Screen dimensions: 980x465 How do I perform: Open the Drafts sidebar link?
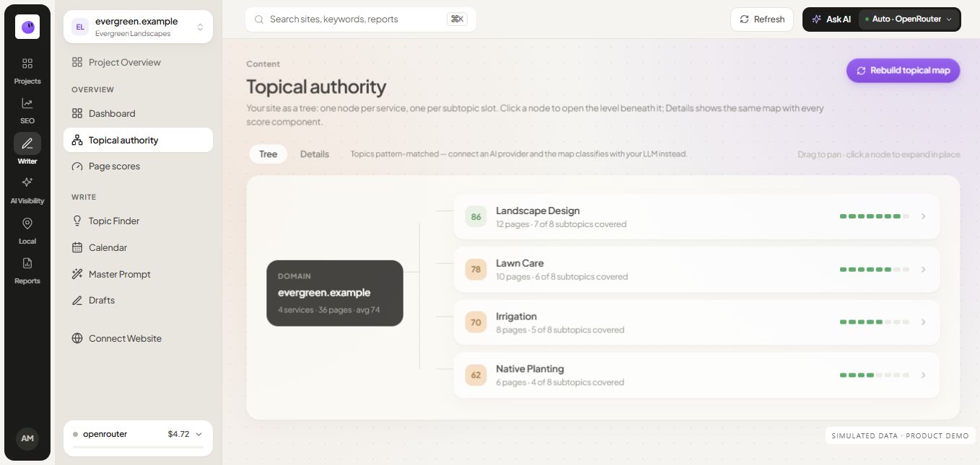point(138,300)
